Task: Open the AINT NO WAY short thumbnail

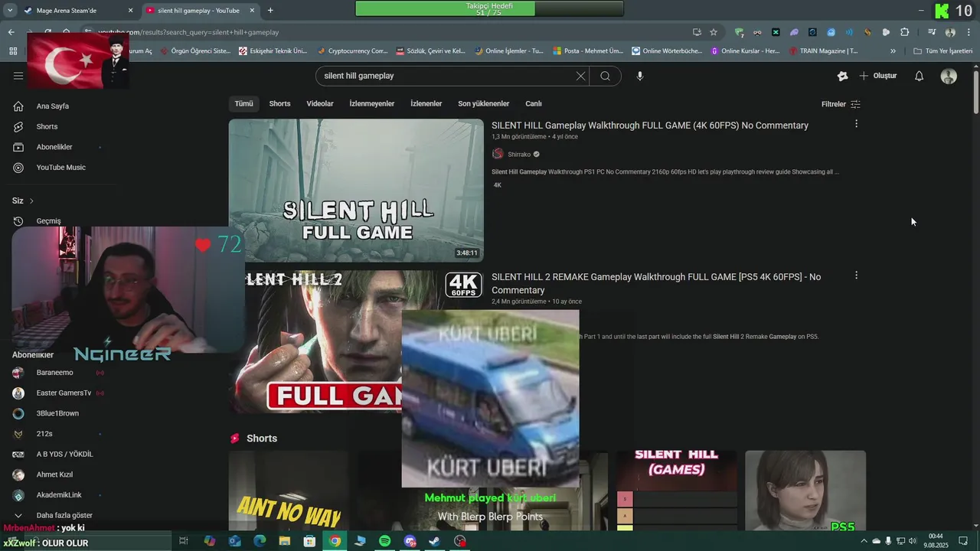Action: (x=289, y=491)
